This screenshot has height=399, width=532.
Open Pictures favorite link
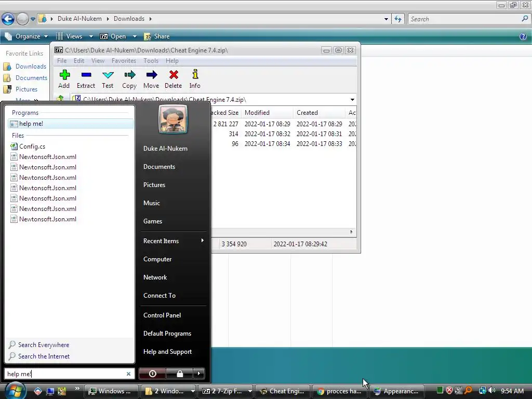click(x=20, y=89)
